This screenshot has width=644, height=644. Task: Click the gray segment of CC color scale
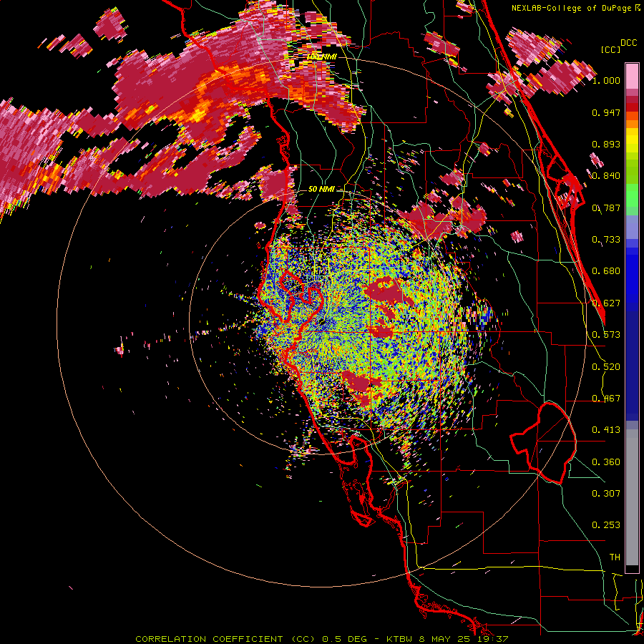632,497
